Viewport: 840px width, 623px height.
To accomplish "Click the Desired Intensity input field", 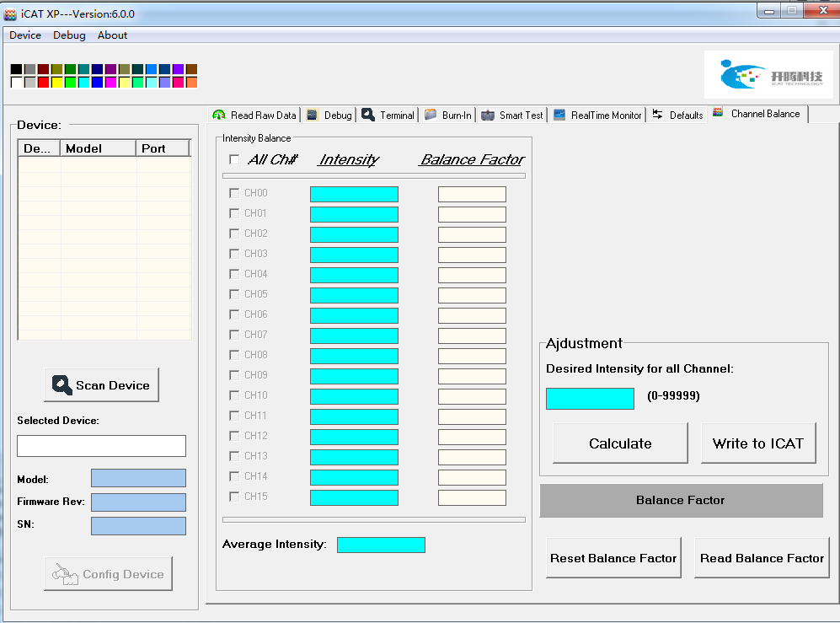I will pos(590,399).
